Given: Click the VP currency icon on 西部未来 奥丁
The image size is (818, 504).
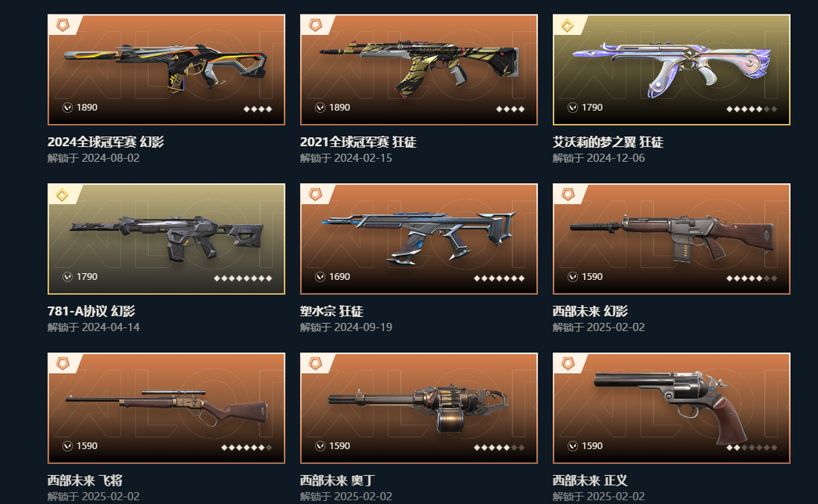Looking at the screenshot, I should tap(320, 446).
